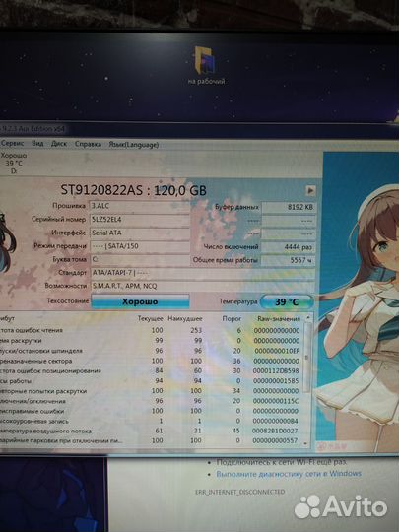Click the Хорошо health status button

click(140, 301)
